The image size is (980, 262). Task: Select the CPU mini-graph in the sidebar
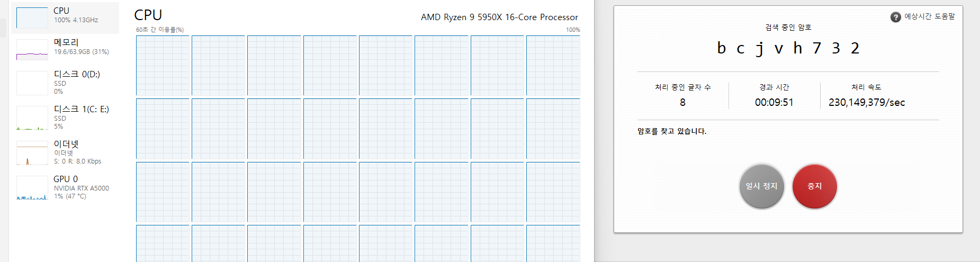pyautogui.click(x=32, y=18)
